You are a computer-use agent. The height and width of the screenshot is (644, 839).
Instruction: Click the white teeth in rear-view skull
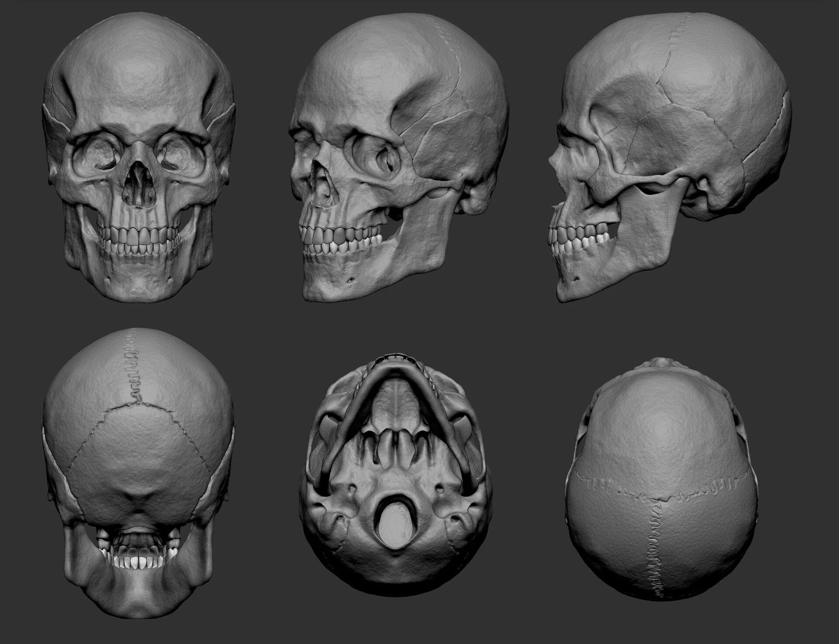[135, 563]
